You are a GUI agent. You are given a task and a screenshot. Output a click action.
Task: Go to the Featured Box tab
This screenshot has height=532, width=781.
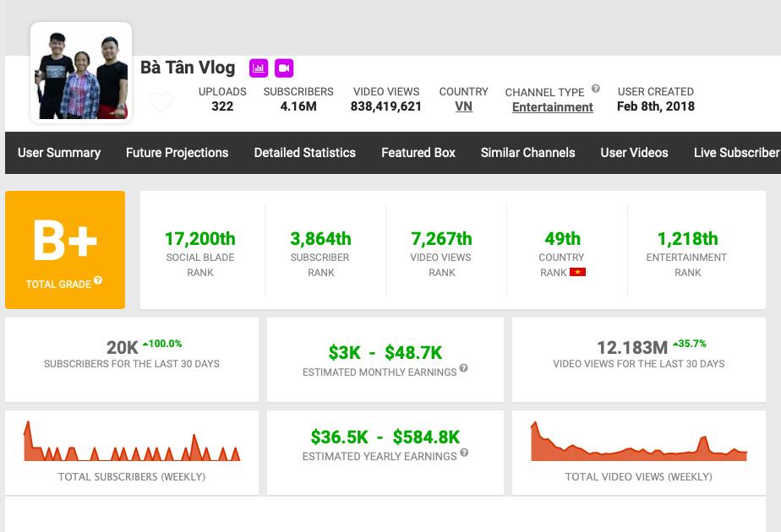(418, 153)
